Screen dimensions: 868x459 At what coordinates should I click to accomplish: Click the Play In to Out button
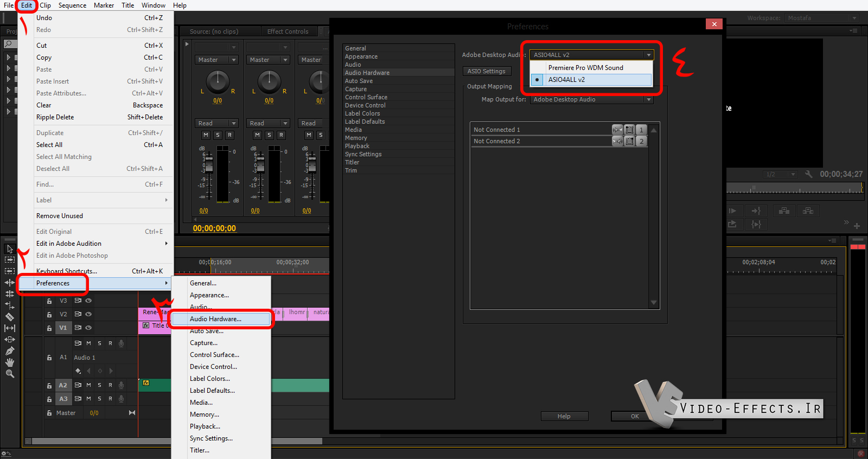756,224
